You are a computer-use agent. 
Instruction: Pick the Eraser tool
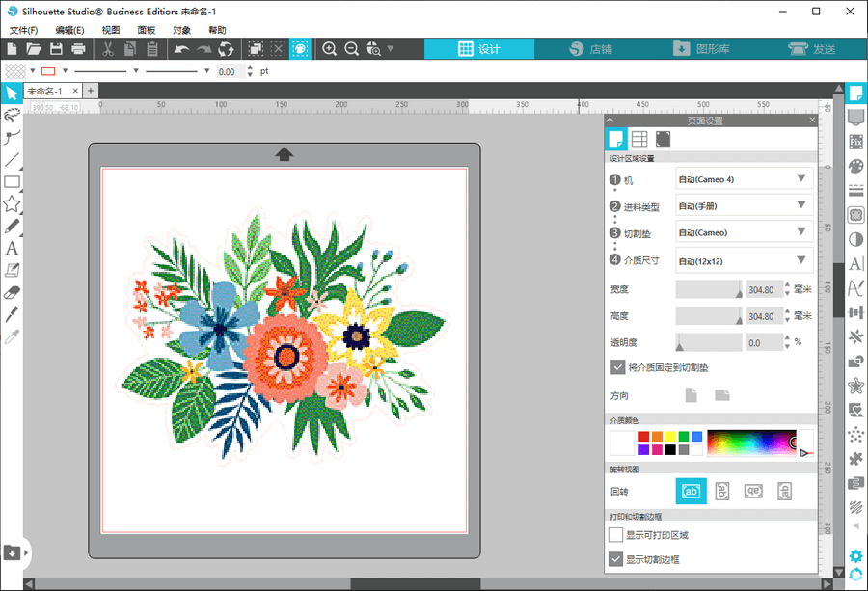pos(12,292)
